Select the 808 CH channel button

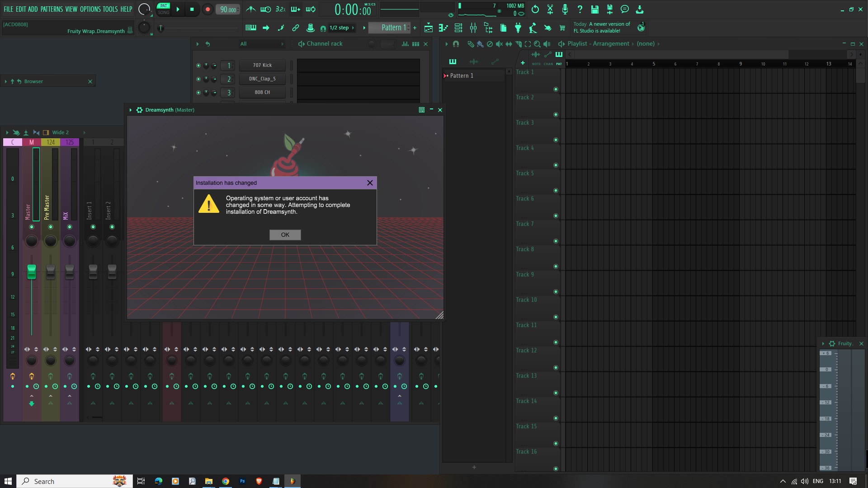pyautogui.click(x=262, y=92)
